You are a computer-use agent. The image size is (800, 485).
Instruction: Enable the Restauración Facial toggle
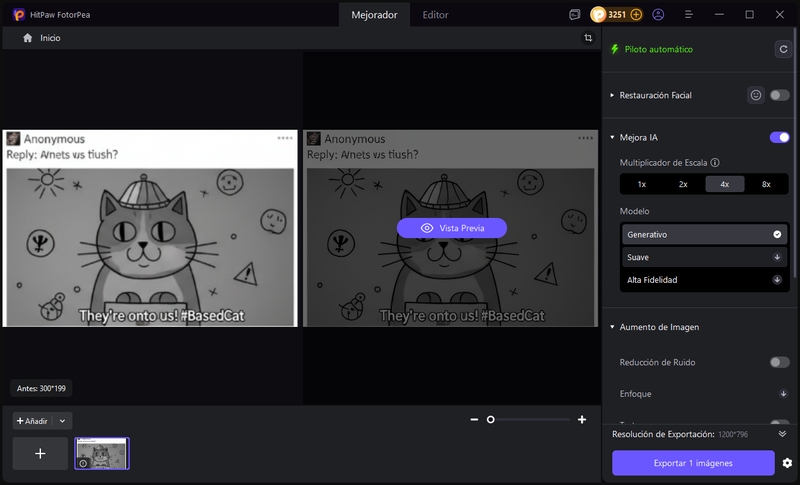(779, 95)
